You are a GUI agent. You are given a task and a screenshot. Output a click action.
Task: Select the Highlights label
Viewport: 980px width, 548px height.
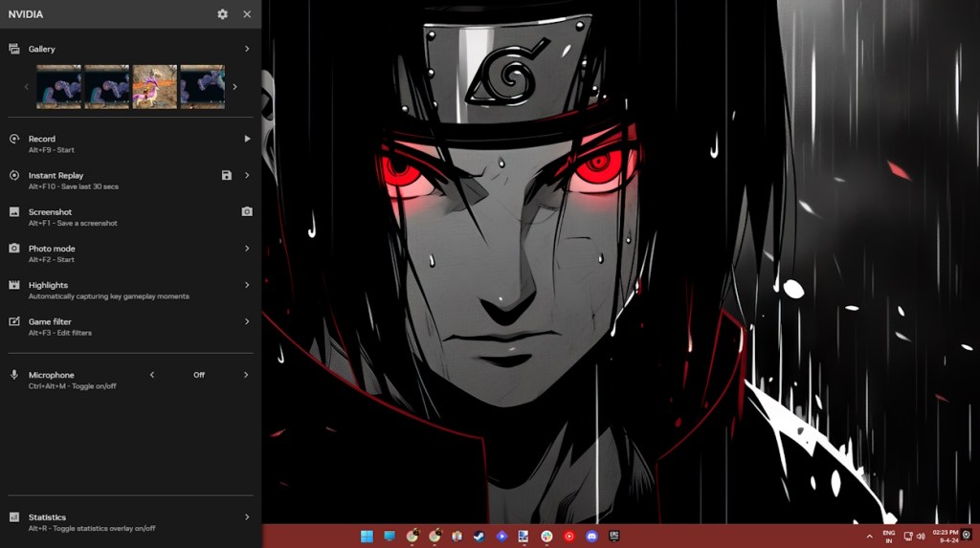point(48,285)
